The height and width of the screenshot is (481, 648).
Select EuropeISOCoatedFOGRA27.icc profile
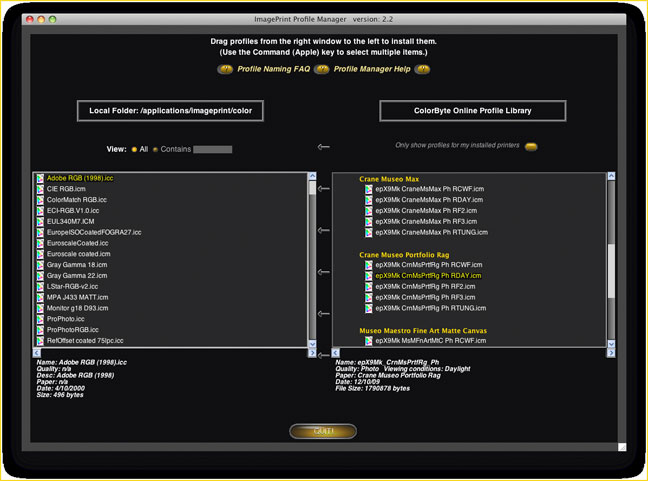pyautogui.click(x=94, y=232)
